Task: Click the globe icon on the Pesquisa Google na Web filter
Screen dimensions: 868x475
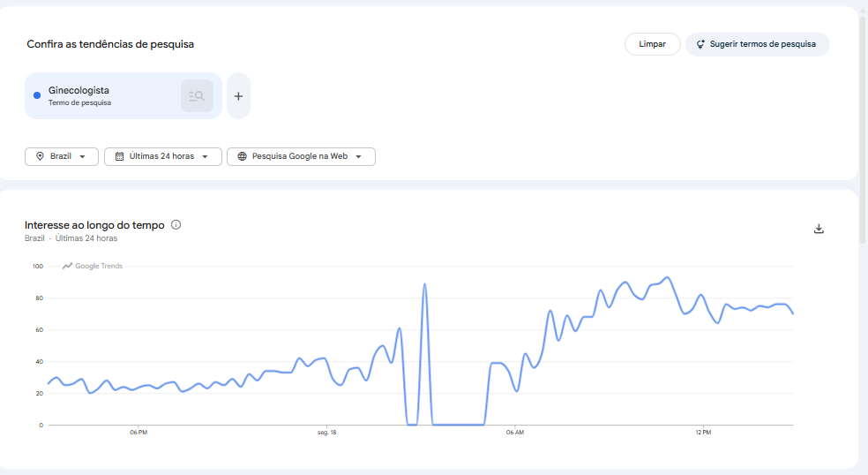Action: tap(242, 156)
